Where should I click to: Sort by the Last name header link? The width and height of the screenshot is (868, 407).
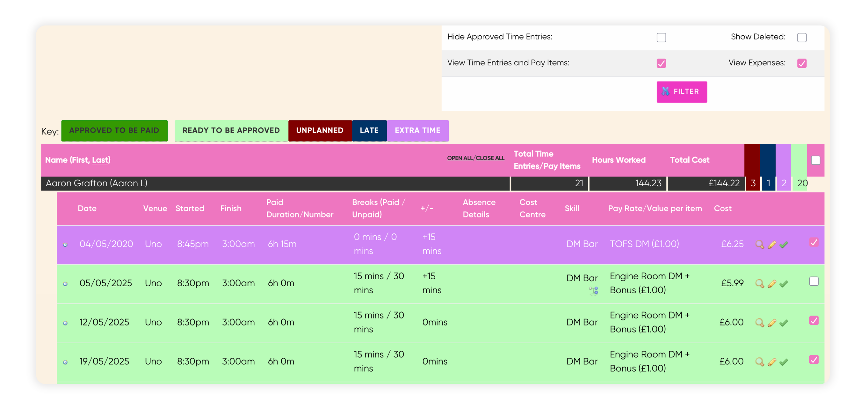click(100, 160)
